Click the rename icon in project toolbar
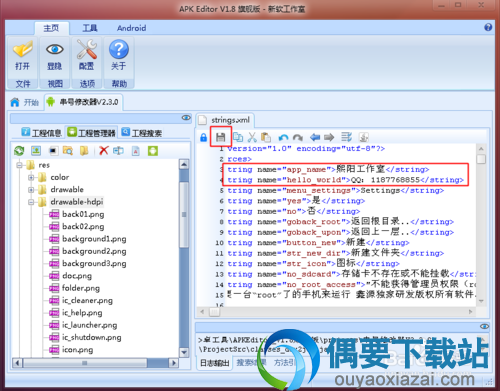Screen dimensions: 500x391 pyautogui.click(x=118, y=151)
